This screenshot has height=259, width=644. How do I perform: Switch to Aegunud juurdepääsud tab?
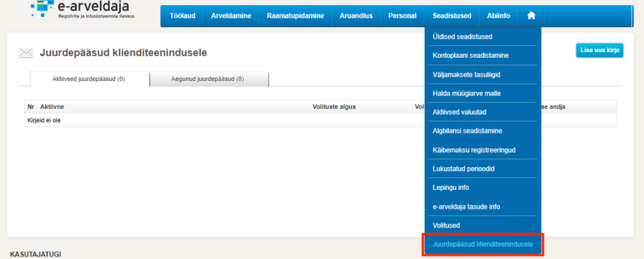tap(209, 79)
